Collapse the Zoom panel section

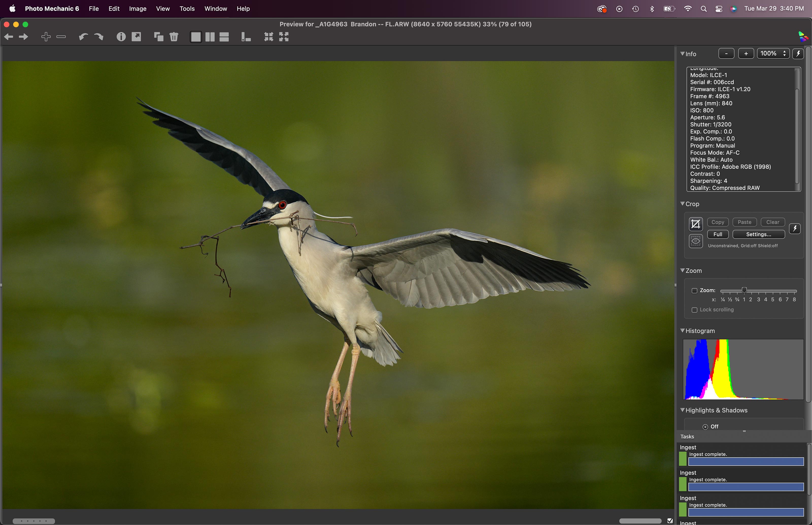pos(683,270)
